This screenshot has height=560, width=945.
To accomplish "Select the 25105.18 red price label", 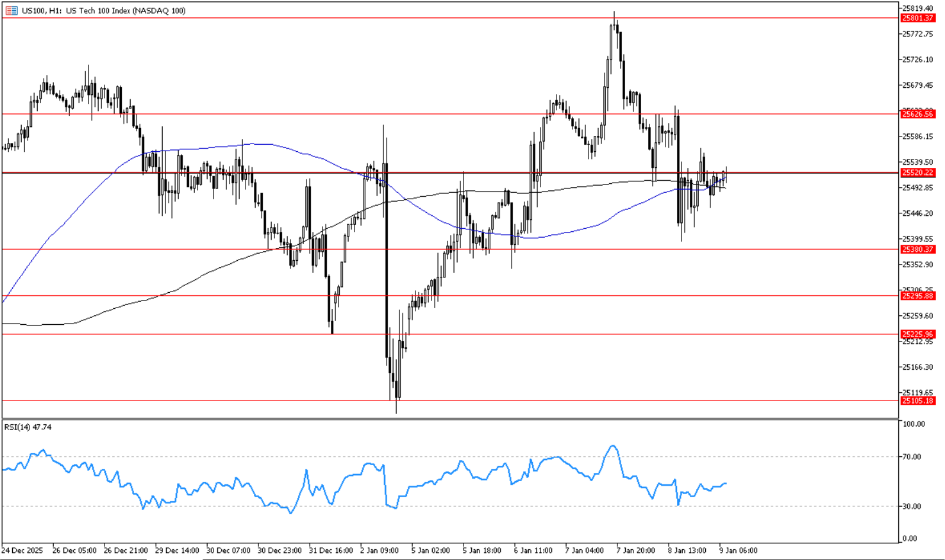I will (x=917, y=400).
